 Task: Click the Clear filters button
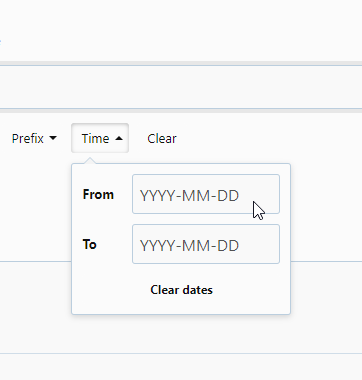(x=162, y=138)
